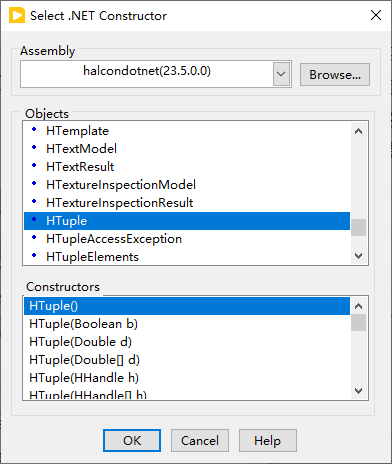Screen dimensions: 392x464
Task: Select HTupleAccessException object
Action: coord(187,239)
